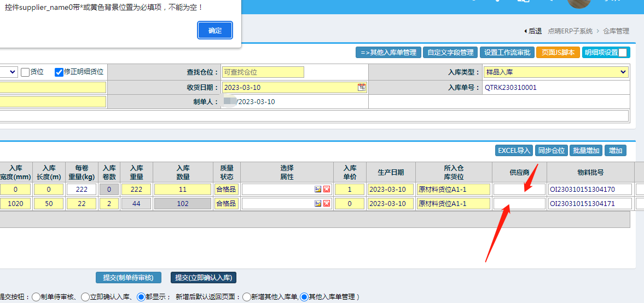
Task: Click 仓库管理 in the breadcrumb
Action: 616,31
